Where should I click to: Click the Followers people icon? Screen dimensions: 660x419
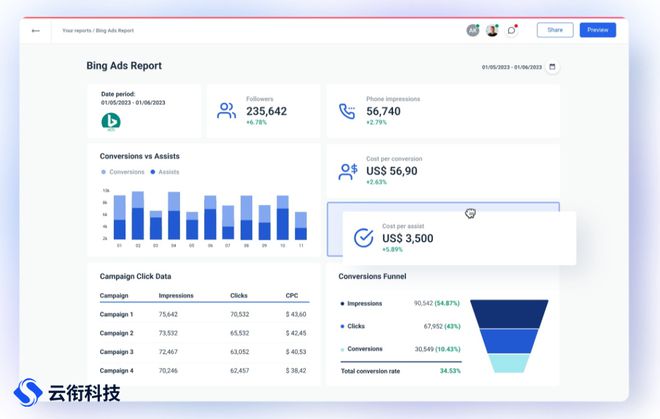click(227, 111)
